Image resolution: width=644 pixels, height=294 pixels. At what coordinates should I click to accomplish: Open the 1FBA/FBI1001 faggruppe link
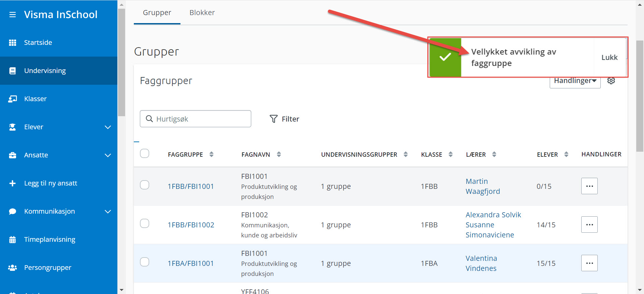point(191,263)
